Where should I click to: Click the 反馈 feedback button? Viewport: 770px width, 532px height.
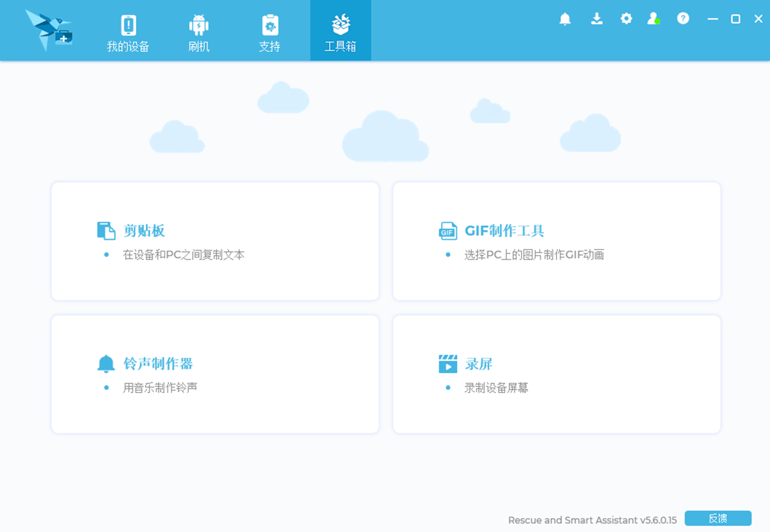tap(718, 518)
